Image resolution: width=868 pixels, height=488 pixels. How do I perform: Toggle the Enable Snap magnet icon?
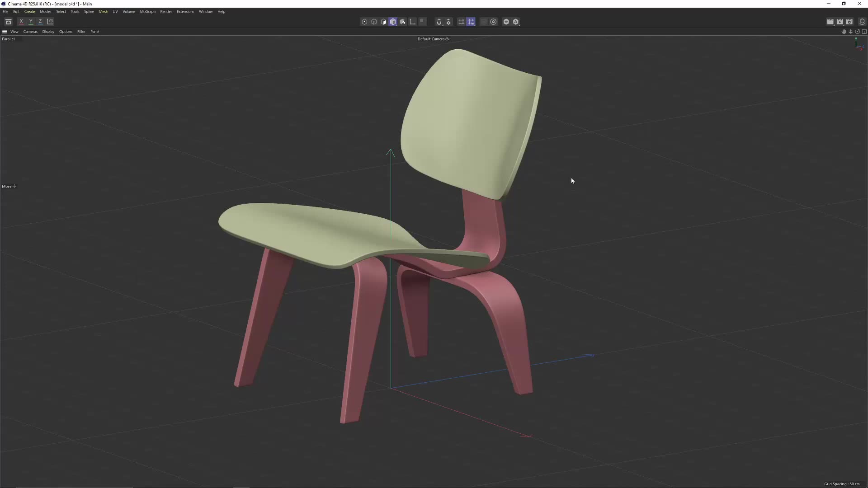pyautogui.click(x=439, y=22)
